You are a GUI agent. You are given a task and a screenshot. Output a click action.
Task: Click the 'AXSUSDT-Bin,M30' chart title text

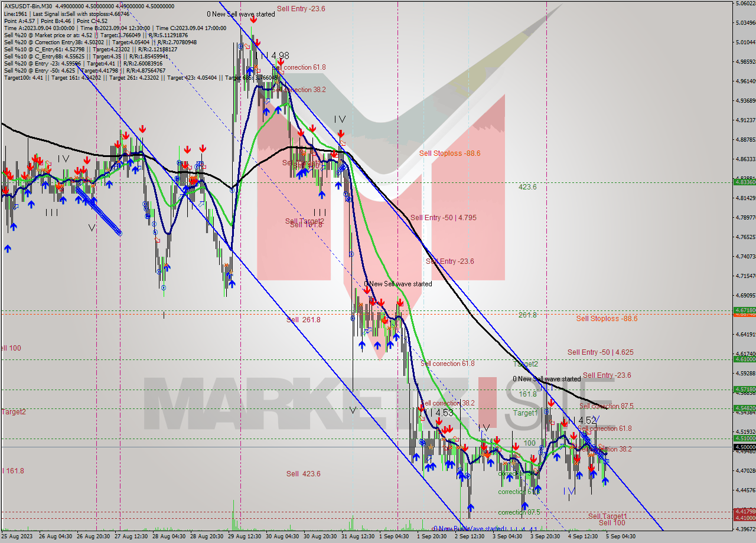pyautogui.click(x=27, y=6)
